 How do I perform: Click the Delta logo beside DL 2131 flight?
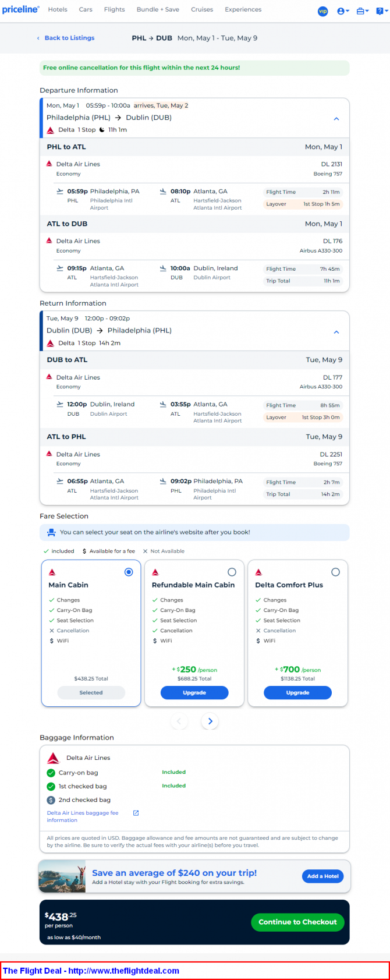(49, 164)
